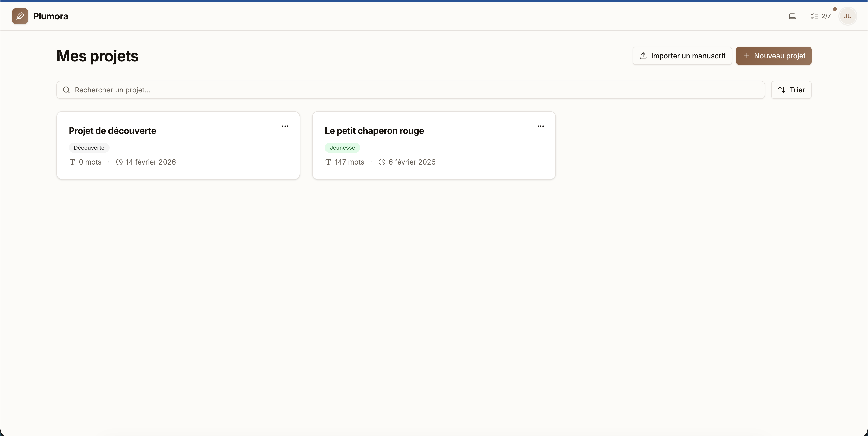Click the text icon next to 0 mots
This screenshot has width=868, height=436.
(72, 162)
